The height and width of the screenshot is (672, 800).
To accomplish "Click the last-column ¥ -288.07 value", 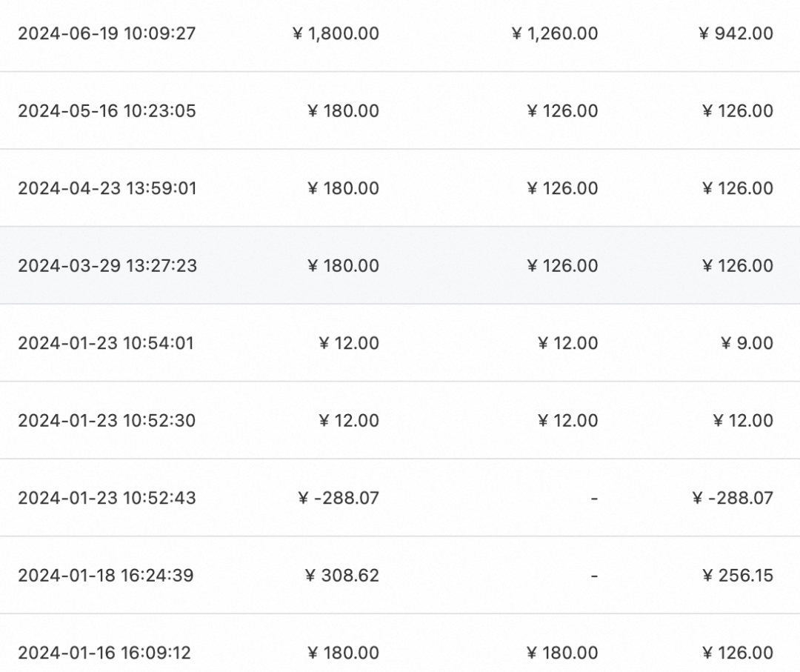I will click(x=733, y=498).
